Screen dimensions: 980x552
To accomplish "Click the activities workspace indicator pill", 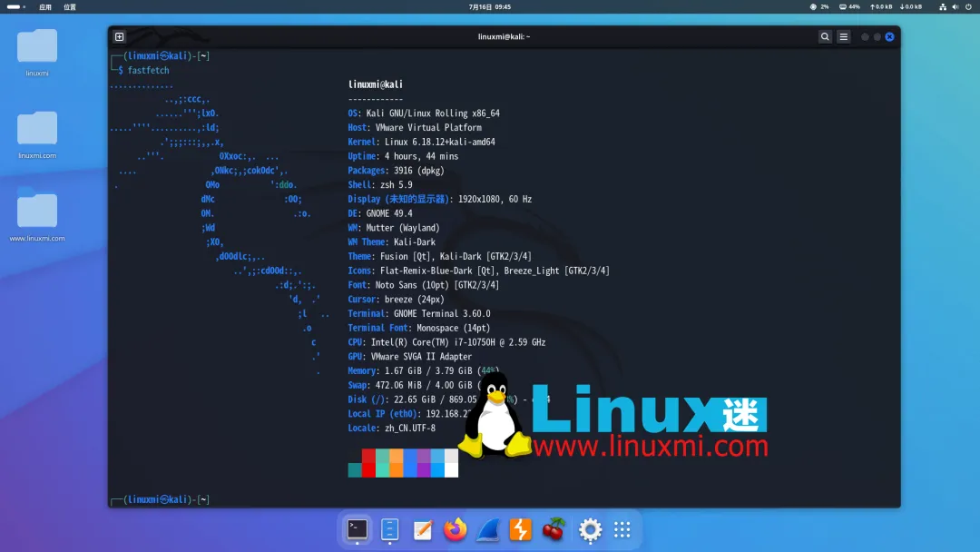I will point(15,7).
